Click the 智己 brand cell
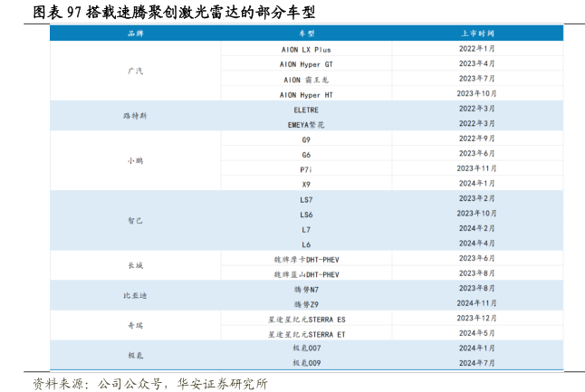Image resolution: width=585 pixels, height=392 pixels. click(x=135, y=220)
